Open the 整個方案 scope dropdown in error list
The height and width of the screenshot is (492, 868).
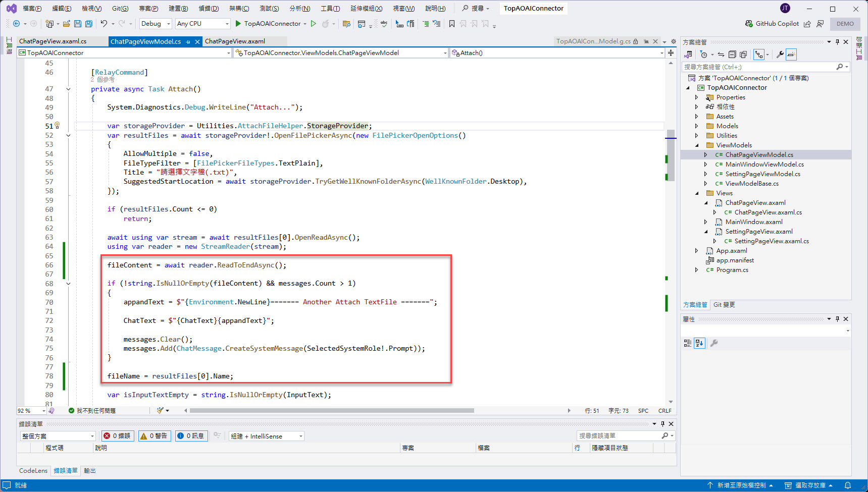click(x=58, y=436)
